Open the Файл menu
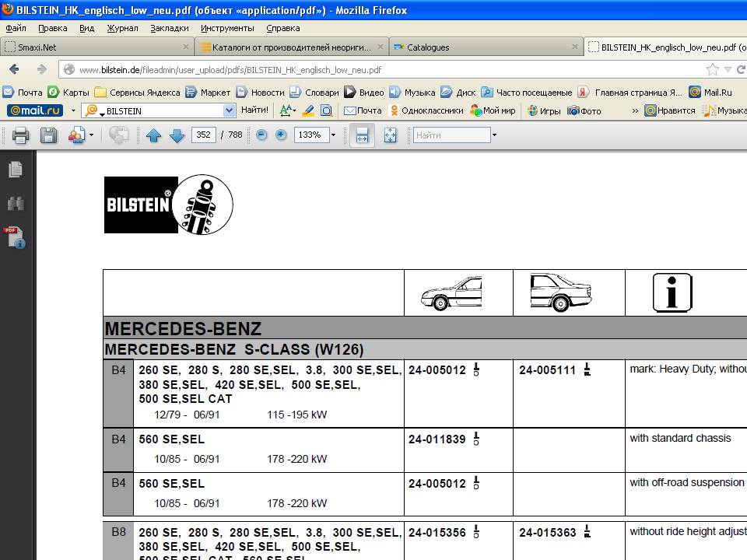The width and height of the screenshot is (747, 560). click(16, 28)
